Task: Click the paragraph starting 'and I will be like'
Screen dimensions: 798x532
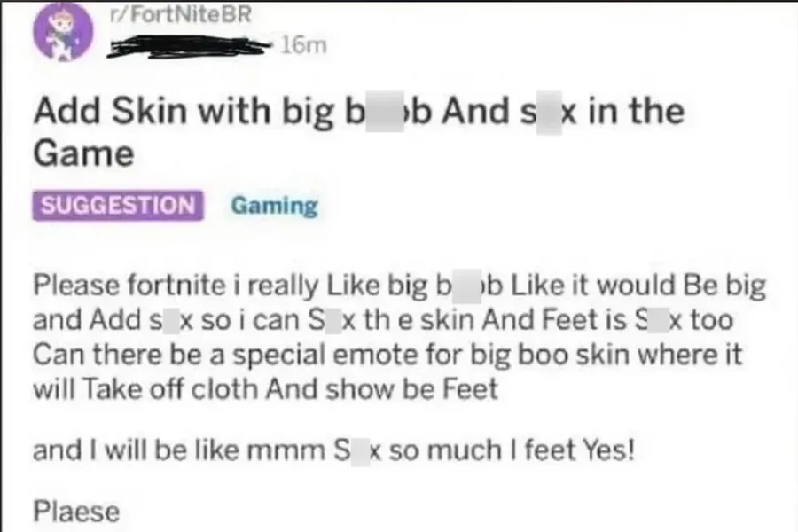Action: click(x=334, y=450)
